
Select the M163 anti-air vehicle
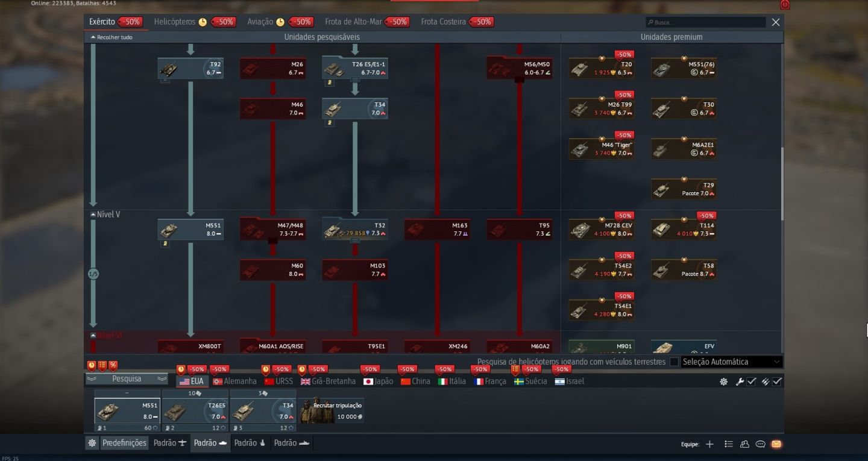(437, 230)
